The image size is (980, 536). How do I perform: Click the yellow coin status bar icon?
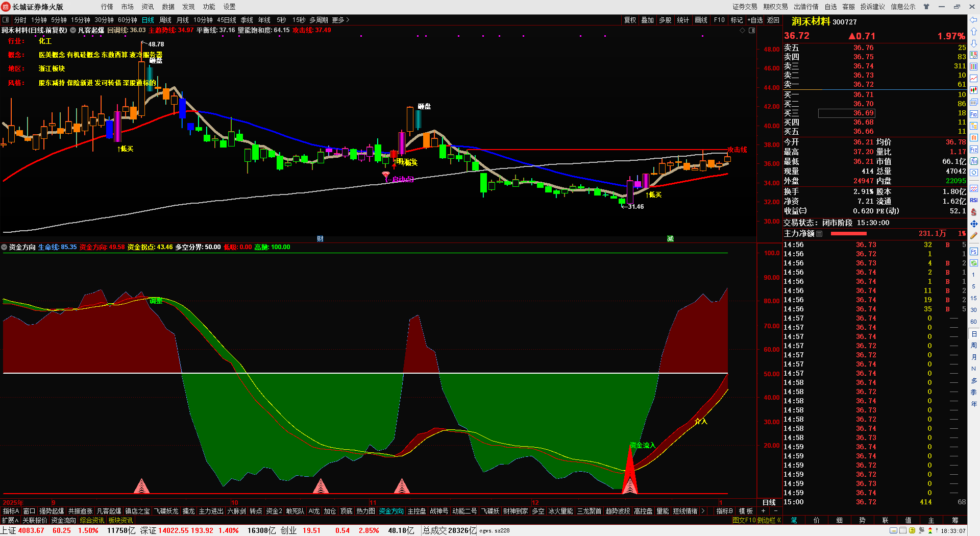[x=912, y=531]
